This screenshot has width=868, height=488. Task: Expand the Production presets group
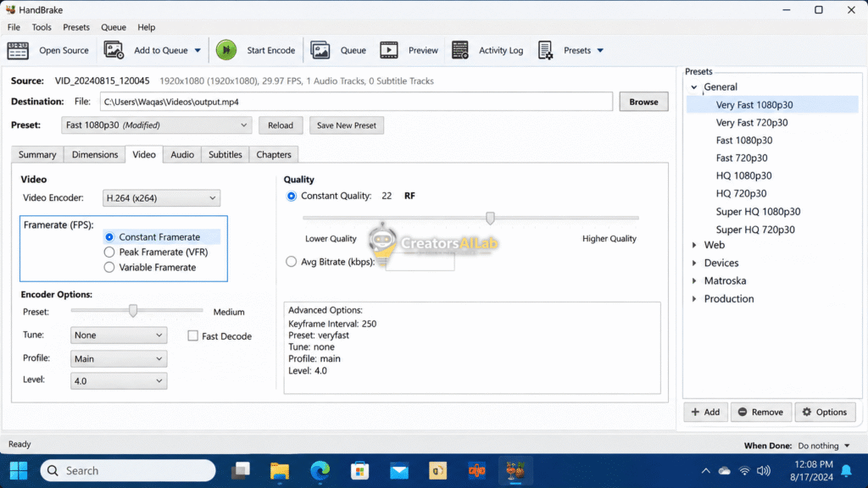click(x=694, y=299)
